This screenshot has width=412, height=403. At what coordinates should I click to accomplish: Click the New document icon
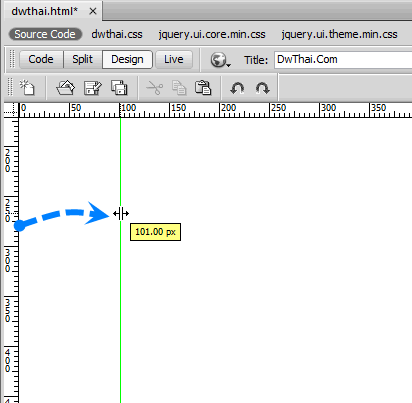coord(27,88)
